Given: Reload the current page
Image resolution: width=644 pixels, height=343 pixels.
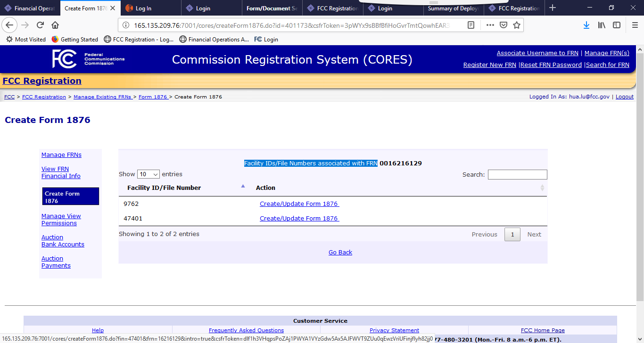Looking at the screenshot, I should point(40,25).
